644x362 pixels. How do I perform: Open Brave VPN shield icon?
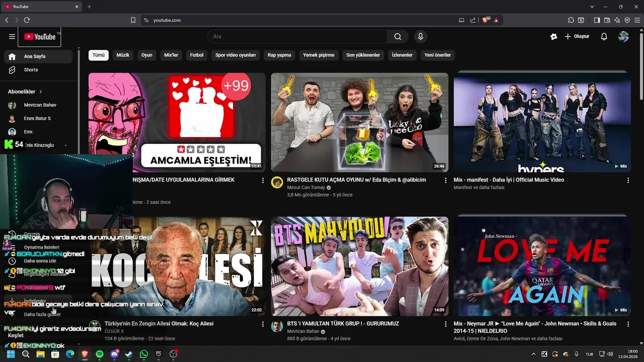[x=627, y=20]
